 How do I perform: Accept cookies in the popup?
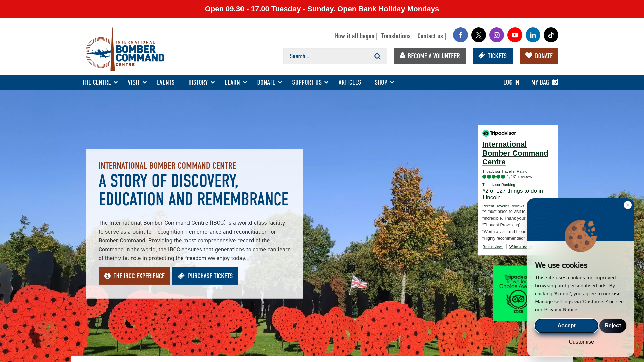[x=566, y=326]
